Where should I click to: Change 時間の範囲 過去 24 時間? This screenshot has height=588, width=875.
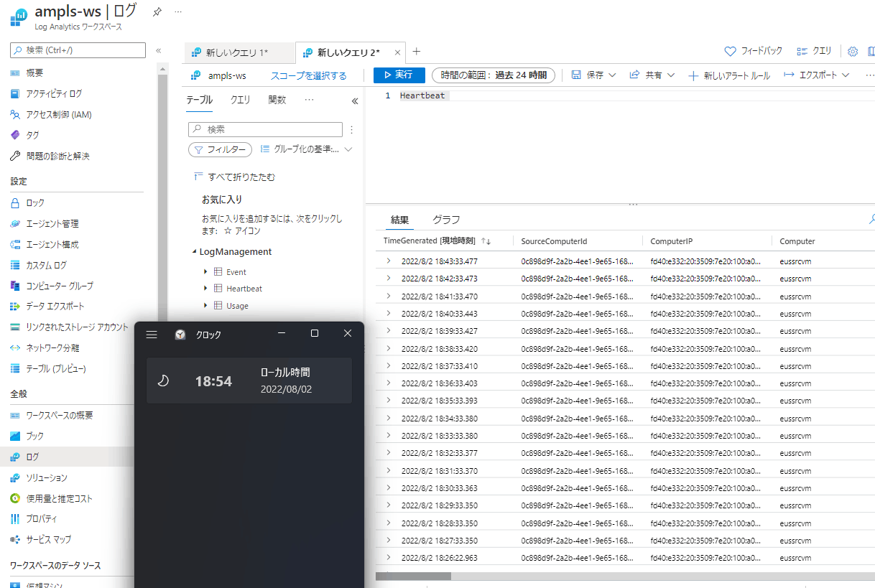click(494, 75)
